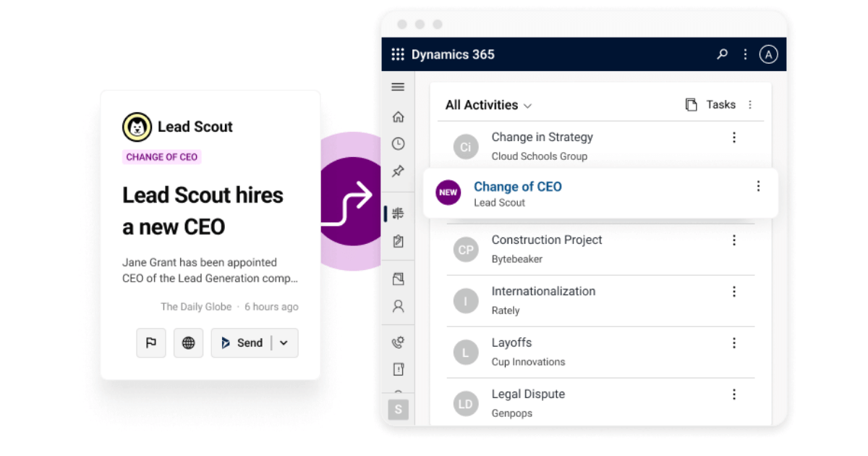Expand the Send button dropdown arrow
The height and width of the screenshot is (456, 868).
285,342
